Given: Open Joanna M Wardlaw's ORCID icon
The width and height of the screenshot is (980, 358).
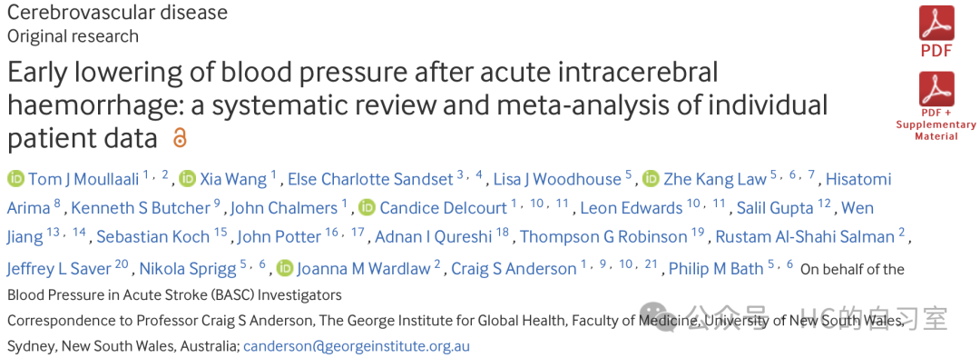Looking at the screenshot, I should pyautogui.click(x=284, y=269).
